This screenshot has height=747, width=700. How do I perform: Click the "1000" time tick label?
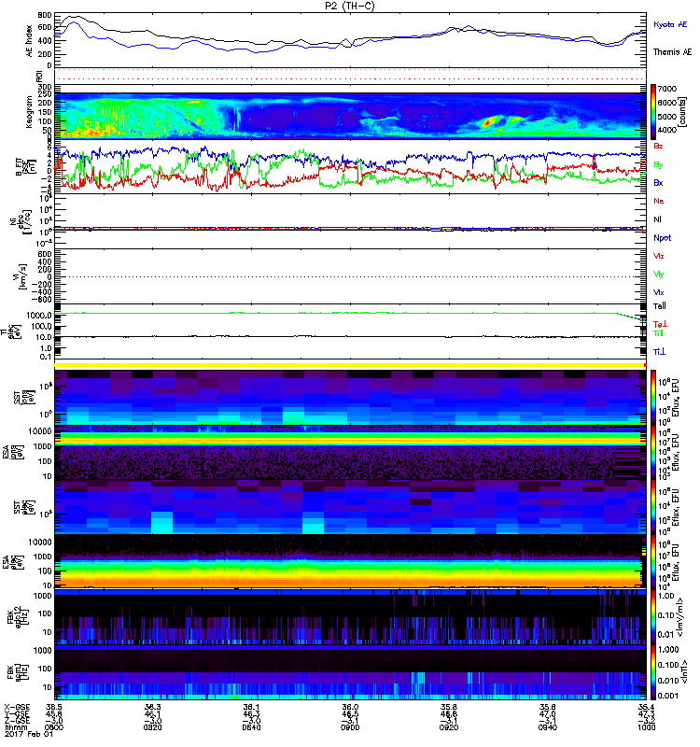(646, 727)
